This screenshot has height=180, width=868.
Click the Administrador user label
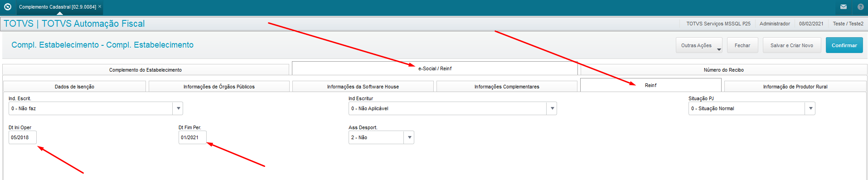pyautogui.click(x=775, y=24)
